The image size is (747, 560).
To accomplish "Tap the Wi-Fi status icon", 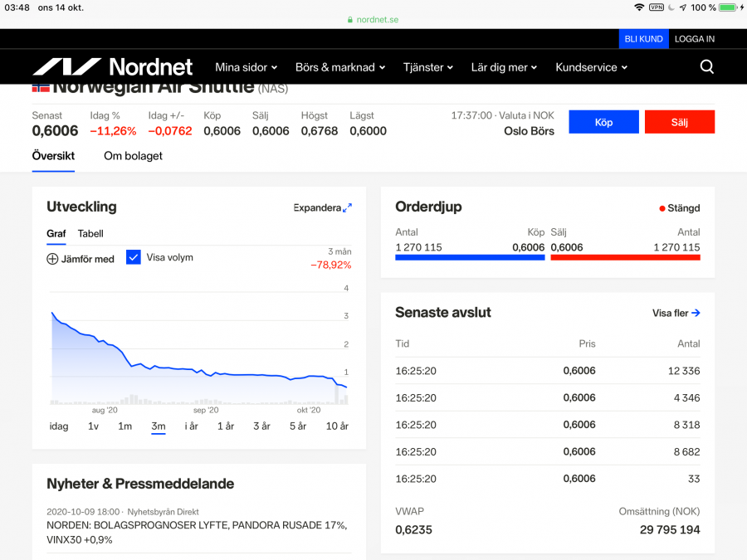I will (x=639, y=7).
